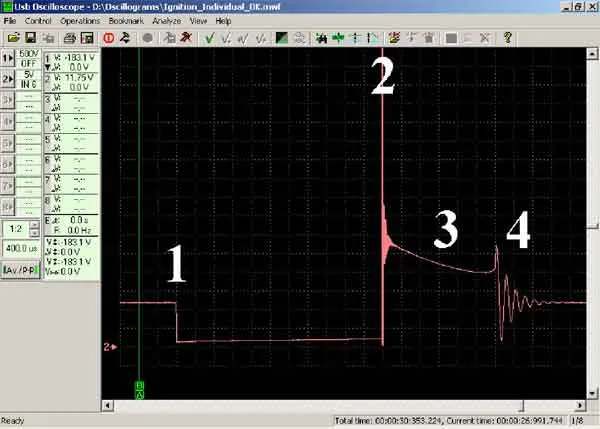Open help with the question mark icon
600x429 pixels.
pos(508,38)
